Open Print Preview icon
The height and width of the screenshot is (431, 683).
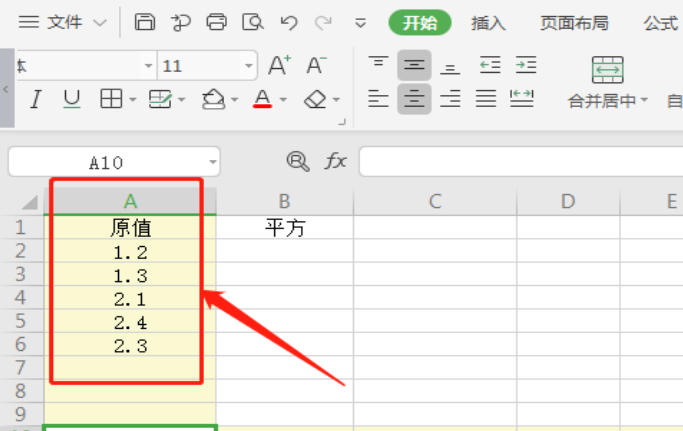point(253,22)
